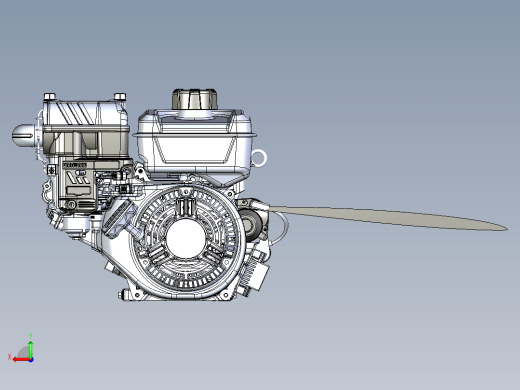The height and width of the screenshot is (390, 520).
Task: Select the propeller blade in the model
Action: click(x=388, y=218)
